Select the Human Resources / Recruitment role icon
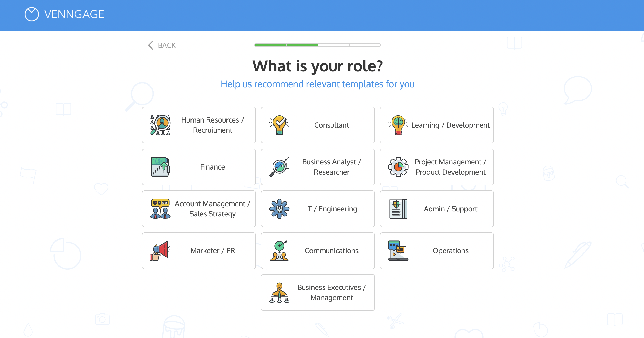644x338 pixels. [x=161, y=125]
